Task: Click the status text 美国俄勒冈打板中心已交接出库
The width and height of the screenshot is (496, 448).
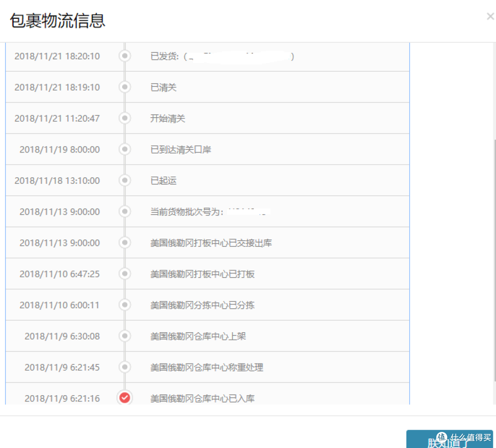Action: [x=211, y=243]
